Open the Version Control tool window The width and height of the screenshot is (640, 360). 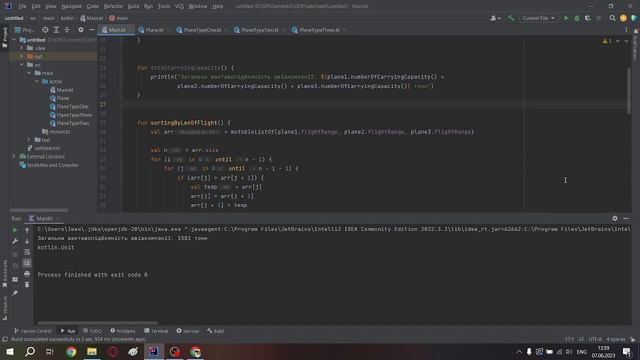pyautogui.click(x=33, y=331)
